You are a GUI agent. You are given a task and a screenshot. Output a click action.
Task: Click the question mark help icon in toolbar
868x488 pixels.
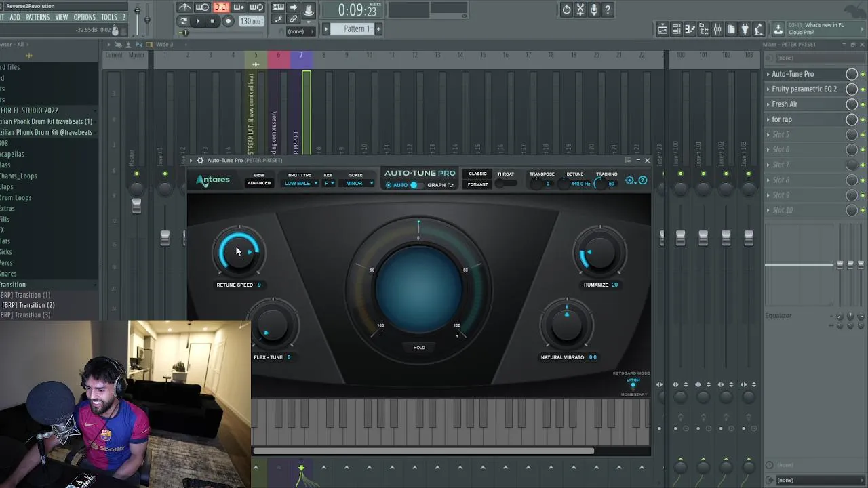(608, 9)
